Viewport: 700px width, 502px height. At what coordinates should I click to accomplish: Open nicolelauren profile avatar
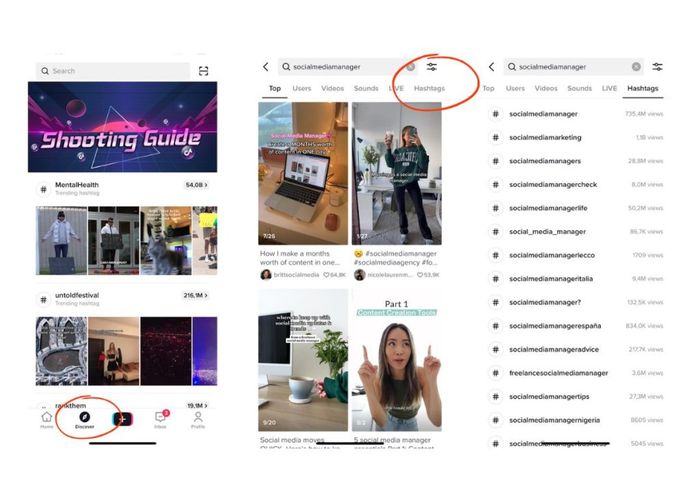pos(359,275)
